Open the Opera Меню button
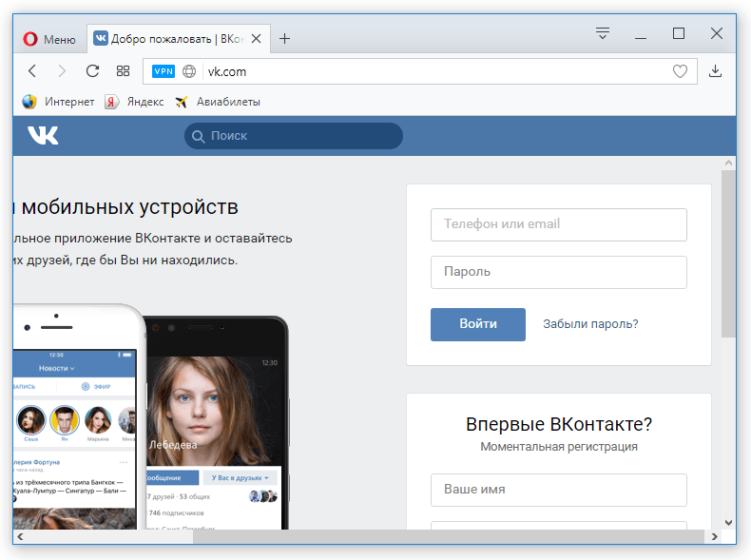 click(x=49, y=39)
